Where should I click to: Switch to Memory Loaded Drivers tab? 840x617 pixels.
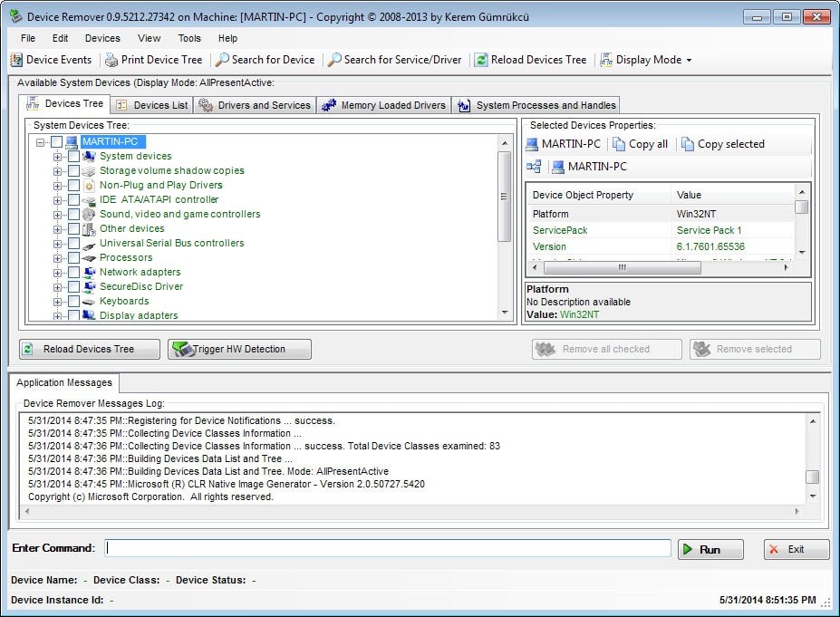(x=383, y=105)
